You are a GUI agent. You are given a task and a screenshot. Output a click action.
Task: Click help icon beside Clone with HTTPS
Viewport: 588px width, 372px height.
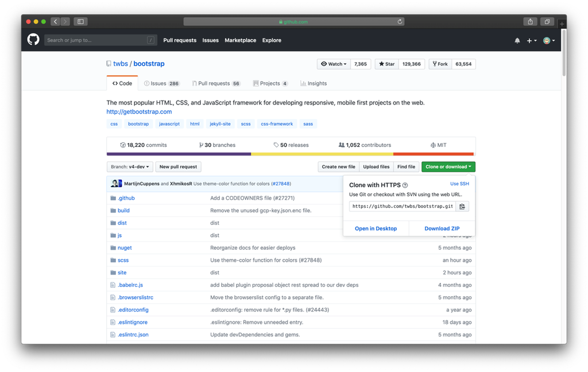[405, 185]
